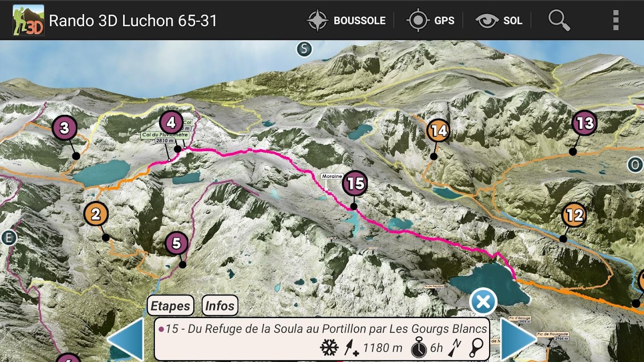The width and height of the screenshot is (644, 362).
Task: Activate GPS location tracking
Action: [x=430, y=20]
